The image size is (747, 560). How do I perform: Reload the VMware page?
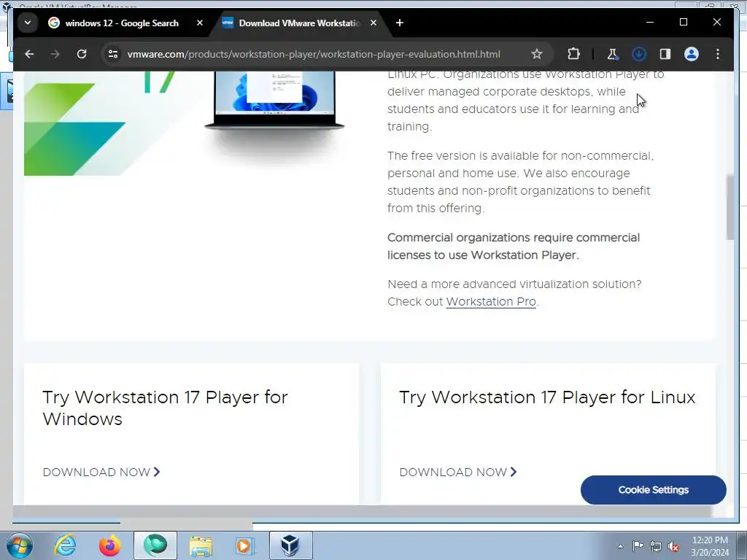[82, 54]
